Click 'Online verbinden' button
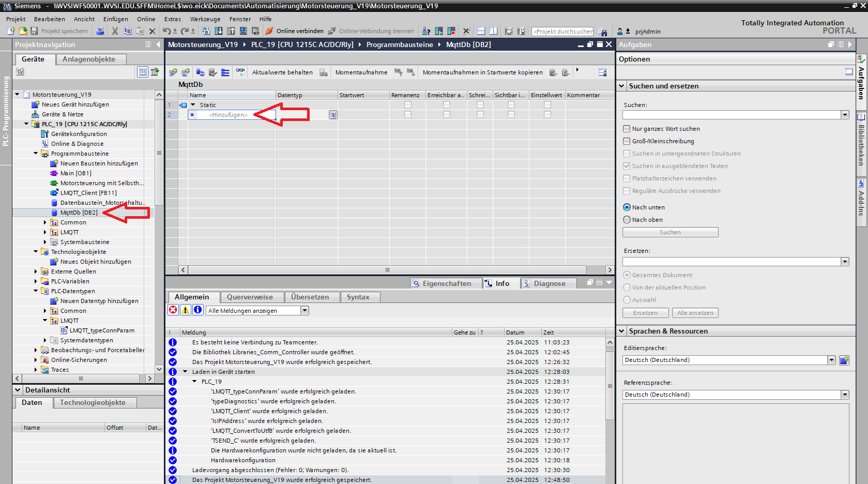This screenshot has width=868, height=484. tap(295, 31)
